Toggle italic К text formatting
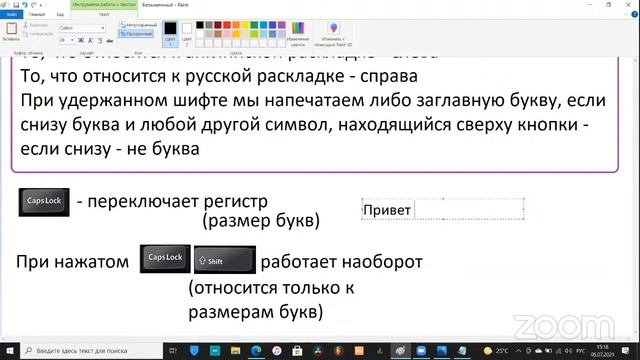Screen dimensions: 640x360 (x=90, y=40)
